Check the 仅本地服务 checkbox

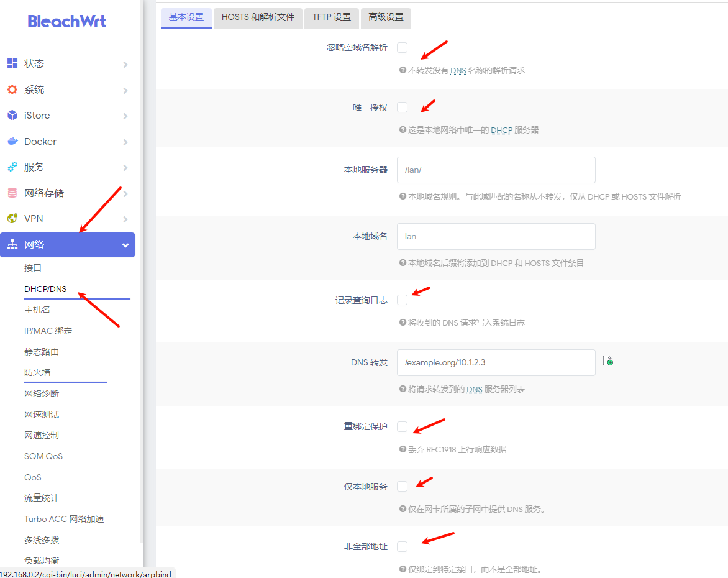[402, 487]
